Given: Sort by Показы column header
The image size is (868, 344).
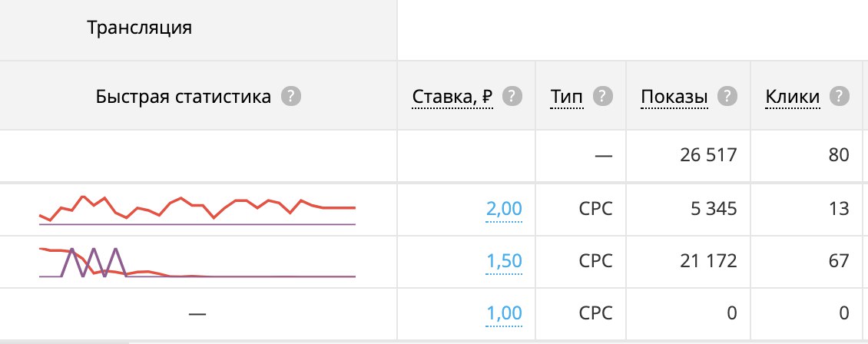Looking at the screenshot, I should [674, 98].
